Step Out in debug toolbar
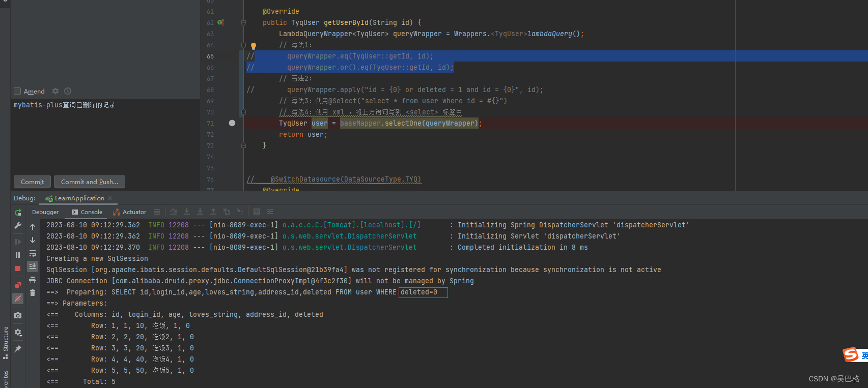Viewport: 868px width, 388px height. pyautogui.click(x=213, y=212)
